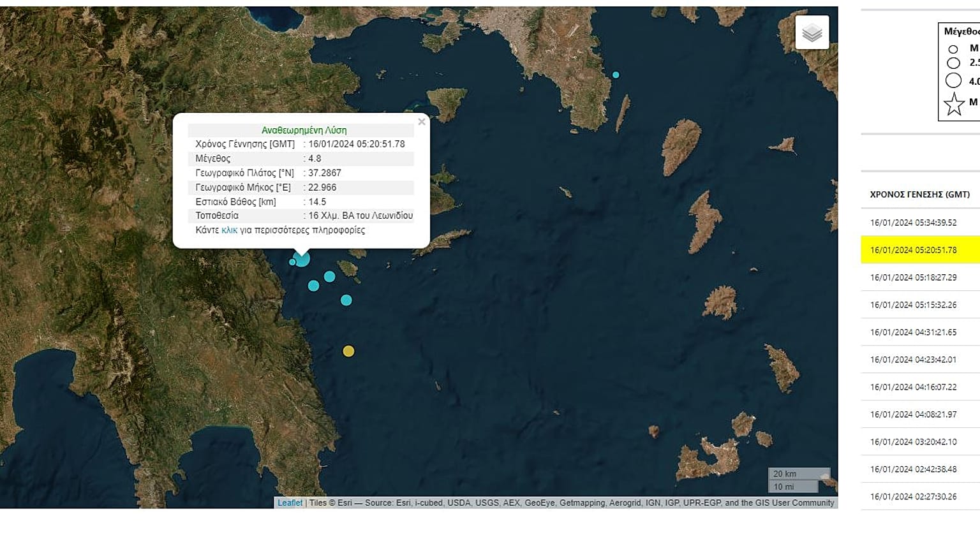Select event row 16/01/2024 04:08:21.97
Viewport: 980px width, 551px height.
(920, 415)
